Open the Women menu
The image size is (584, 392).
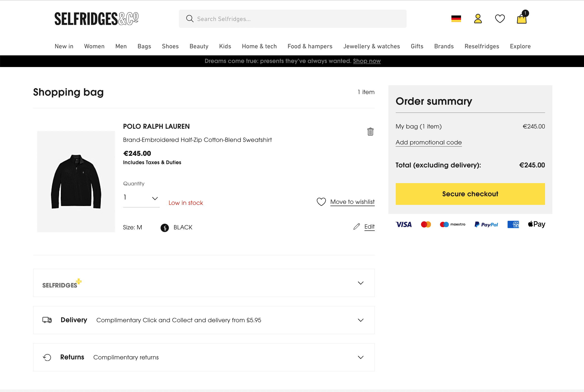coord(94,46)
